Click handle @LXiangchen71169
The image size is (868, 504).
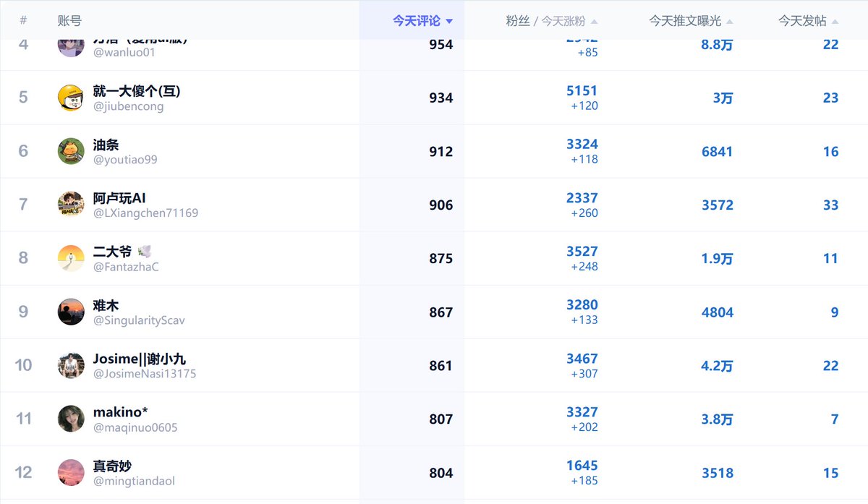(x=146, y=213)
